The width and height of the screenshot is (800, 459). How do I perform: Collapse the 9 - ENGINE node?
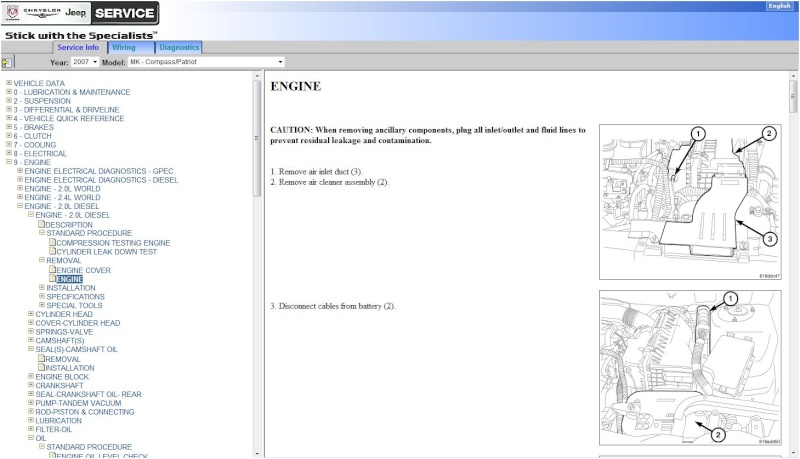[x=9, y=162]
